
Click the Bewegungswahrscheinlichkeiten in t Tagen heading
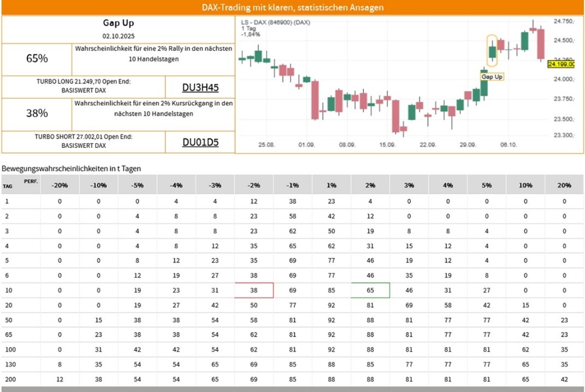71,169
